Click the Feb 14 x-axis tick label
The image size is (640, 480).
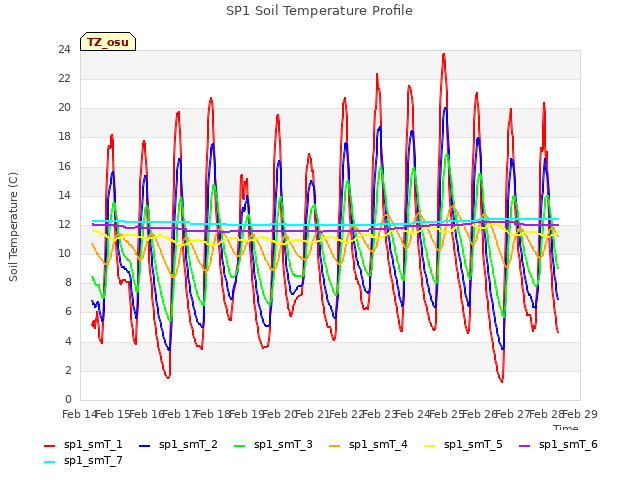80,414
